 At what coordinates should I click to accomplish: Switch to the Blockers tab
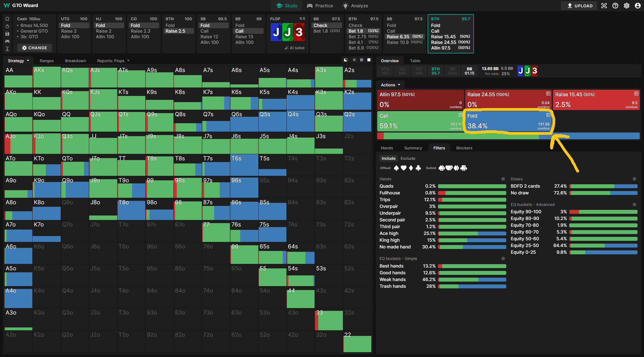[464, 148]
